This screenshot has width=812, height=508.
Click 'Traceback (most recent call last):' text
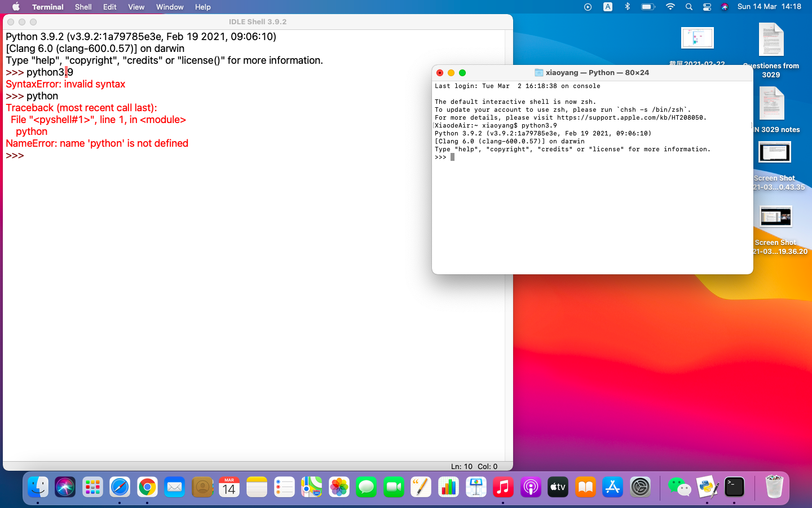coord(81,108)
